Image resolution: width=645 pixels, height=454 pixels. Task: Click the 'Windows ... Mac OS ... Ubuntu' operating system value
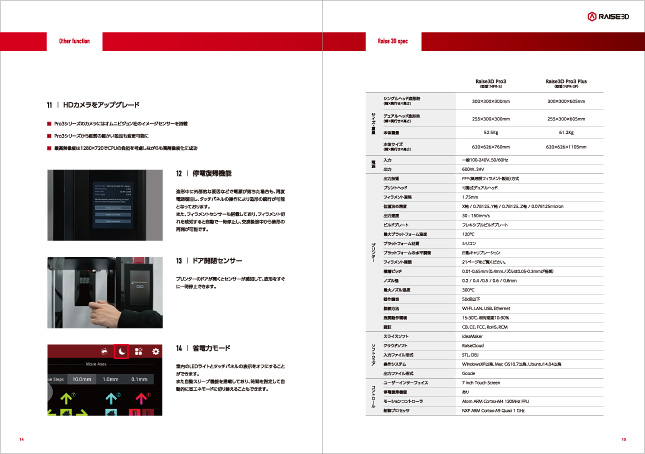511,364
